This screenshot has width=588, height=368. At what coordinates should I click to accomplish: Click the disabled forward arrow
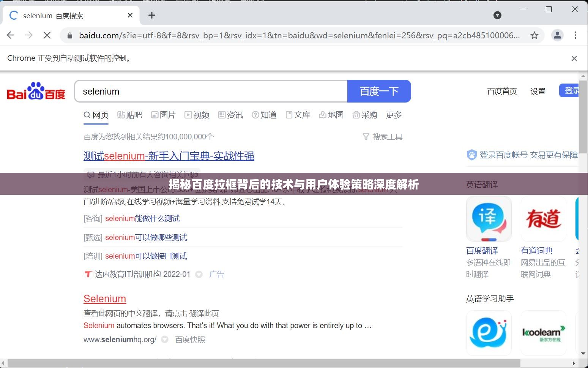coord(29,35)
